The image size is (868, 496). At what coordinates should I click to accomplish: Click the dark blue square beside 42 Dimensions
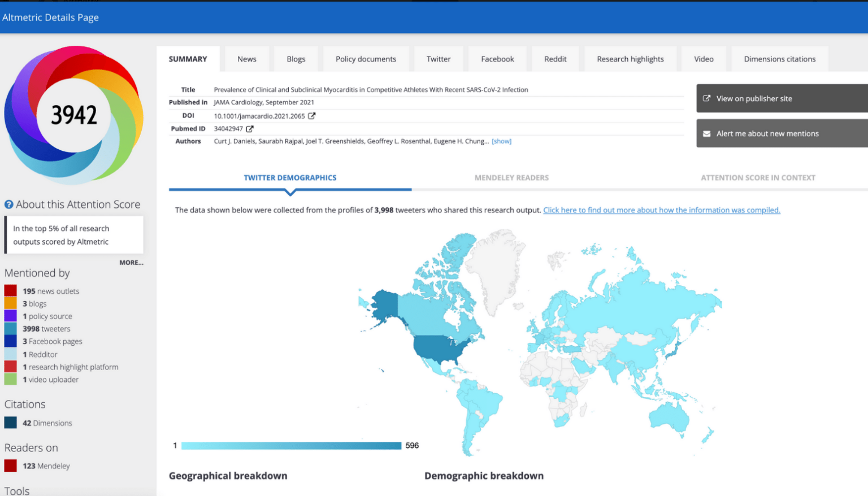[x=9, y=423]
